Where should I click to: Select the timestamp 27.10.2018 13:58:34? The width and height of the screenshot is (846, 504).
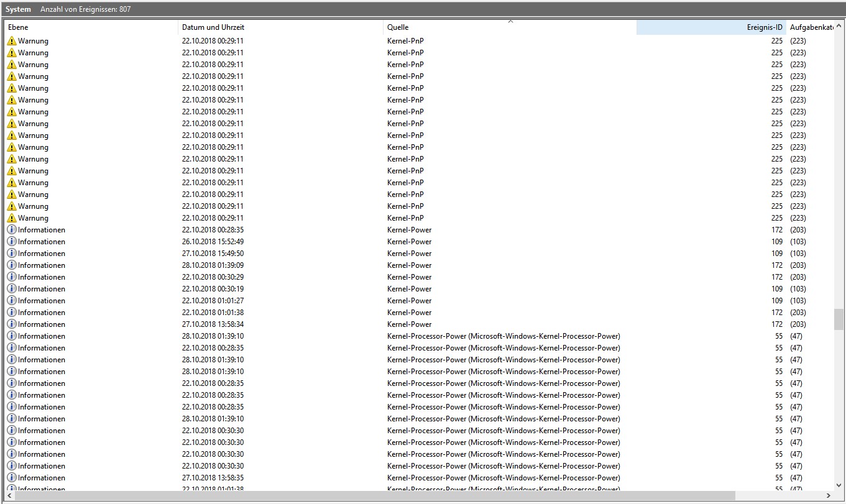tap(213, 324)
